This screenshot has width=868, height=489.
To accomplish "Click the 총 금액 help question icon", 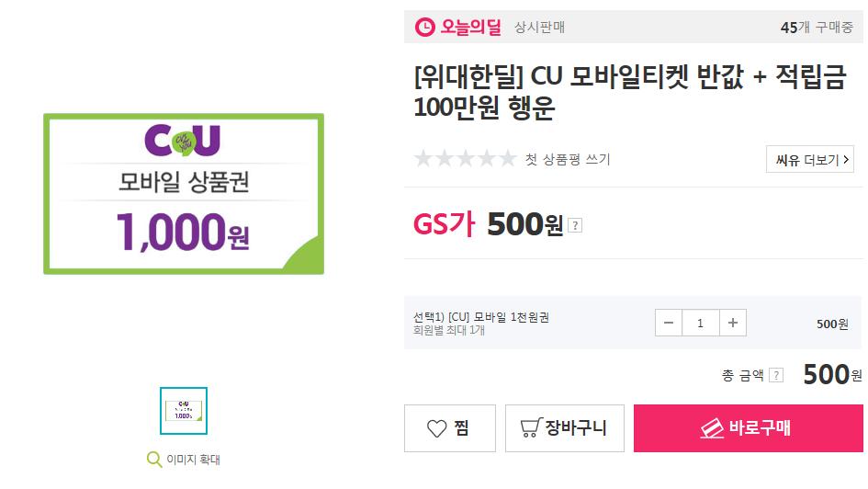I will click(x=776, y=375).
